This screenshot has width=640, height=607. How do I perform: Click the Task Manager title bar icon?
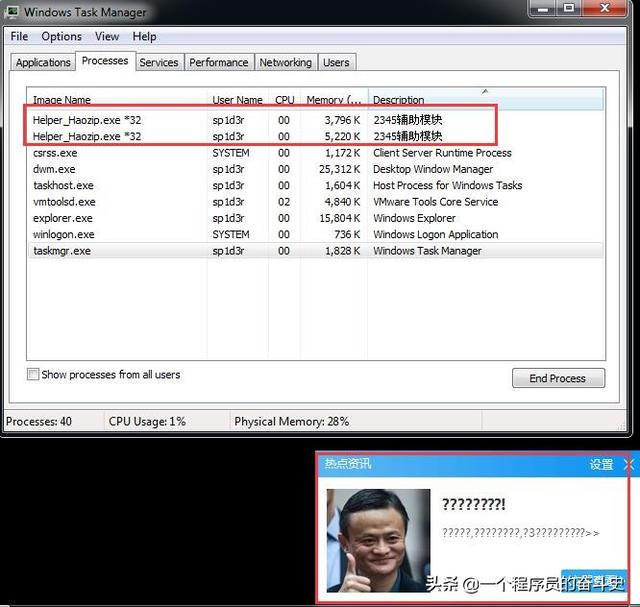point(12,12)
